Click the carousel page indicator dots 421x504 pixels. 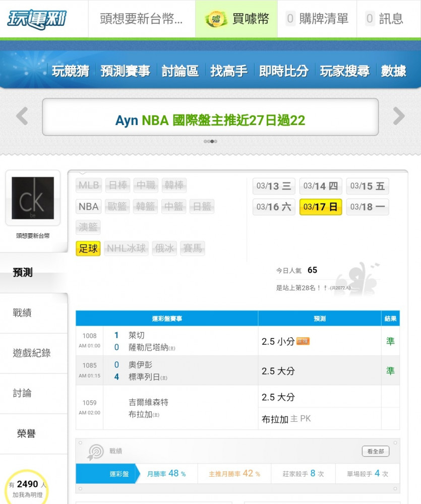pyautogui.click(x=210, y=141)
